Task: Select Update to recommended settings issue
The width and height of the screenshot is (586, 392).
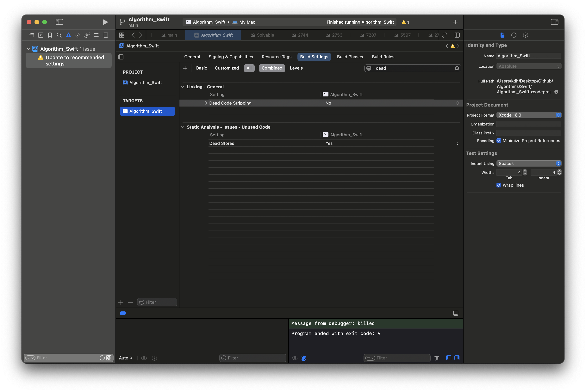Action: pyautogui.click(x=69, y=60)
